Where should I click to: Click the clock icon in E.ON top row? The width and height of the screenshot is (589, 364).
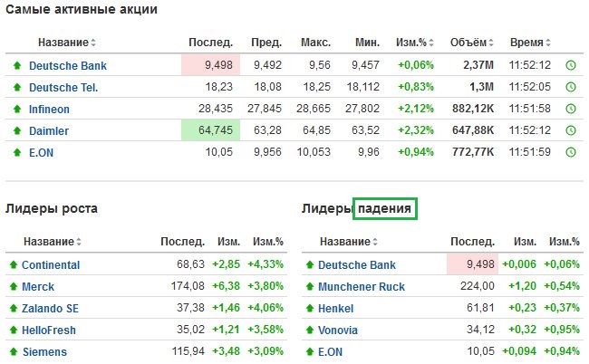571,152
